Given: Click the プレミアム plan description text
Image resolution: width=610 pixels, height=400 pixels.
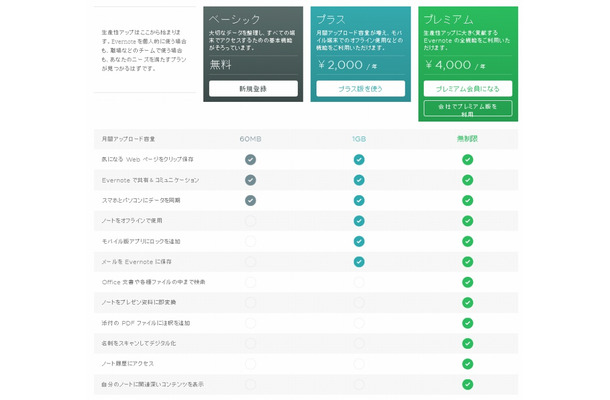Looking at the screenshot, I should pos(467,40).
